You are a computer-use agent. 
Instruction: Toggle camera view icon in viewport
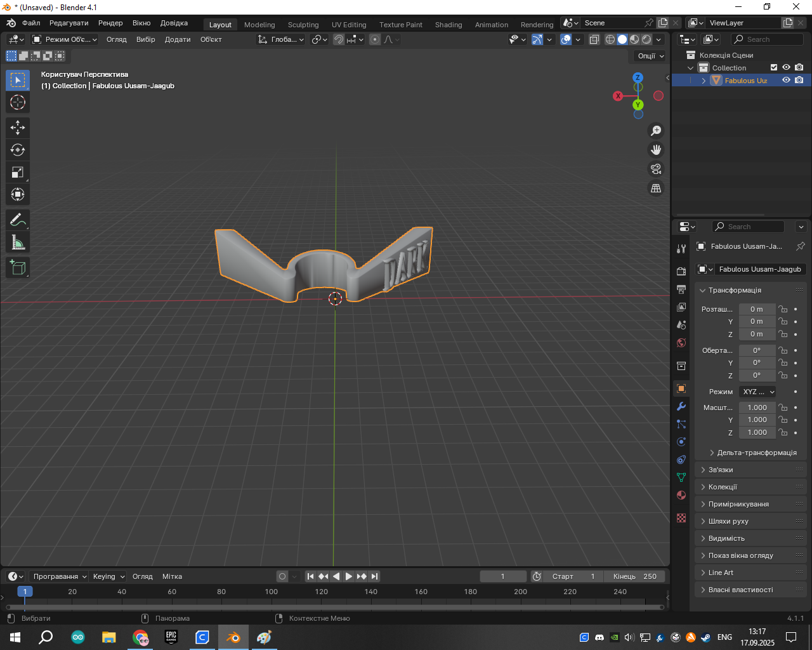pyautogui.click(x=656, y=169)
